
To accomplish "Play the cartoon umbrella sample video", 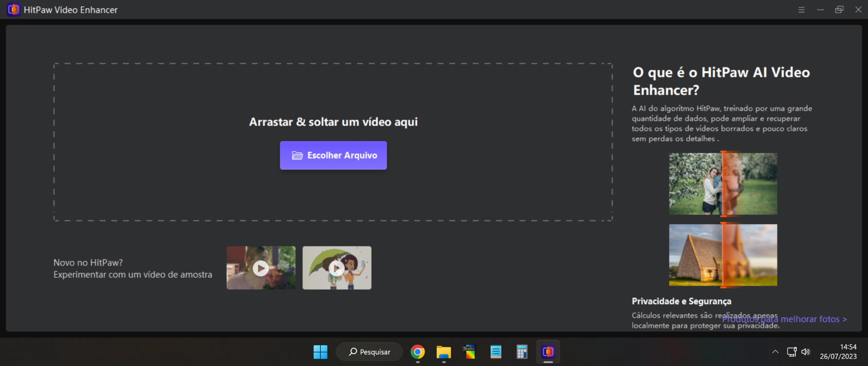I will [337, 268].
